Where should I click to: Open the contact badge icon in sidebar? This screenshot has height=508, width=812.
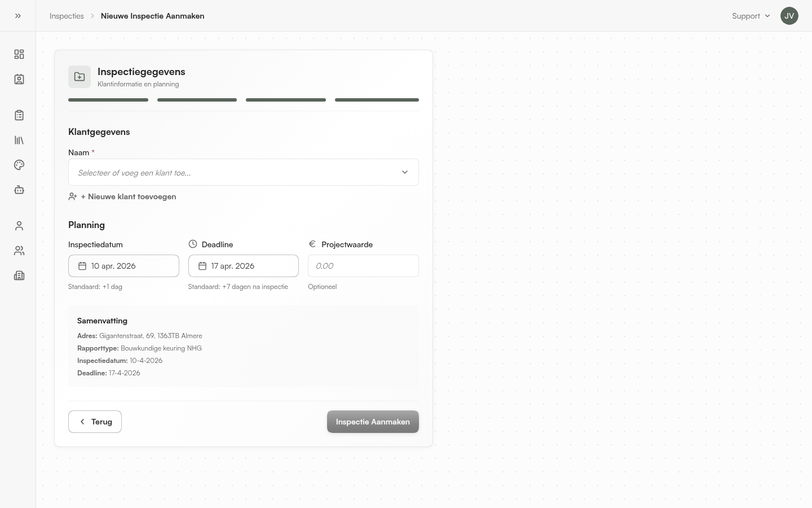(19, 79)
